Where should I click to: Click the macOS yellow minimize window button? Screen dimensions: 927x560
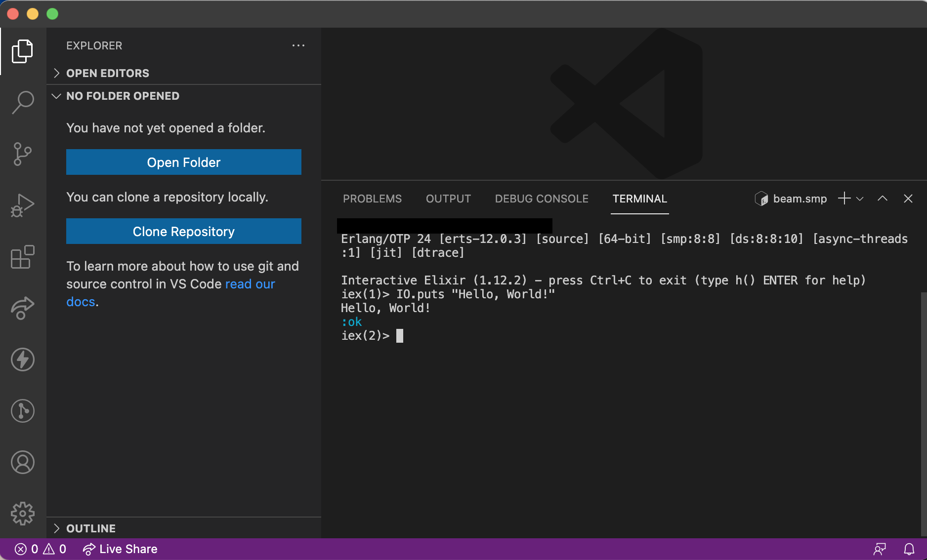coord(33,14)
